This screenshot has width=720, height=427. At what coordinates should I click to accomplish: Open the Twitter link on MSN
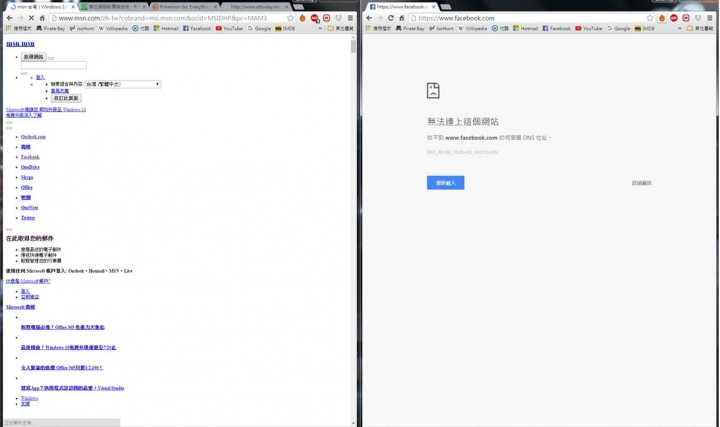pyautogui.click(x=28, y=218)
